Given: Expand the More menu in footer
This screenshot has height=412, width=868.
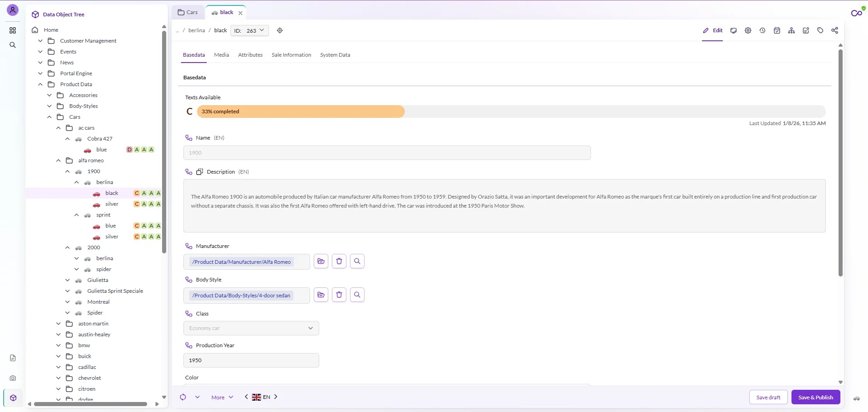Looking at the screenshot, I should (x=222, y=397).
